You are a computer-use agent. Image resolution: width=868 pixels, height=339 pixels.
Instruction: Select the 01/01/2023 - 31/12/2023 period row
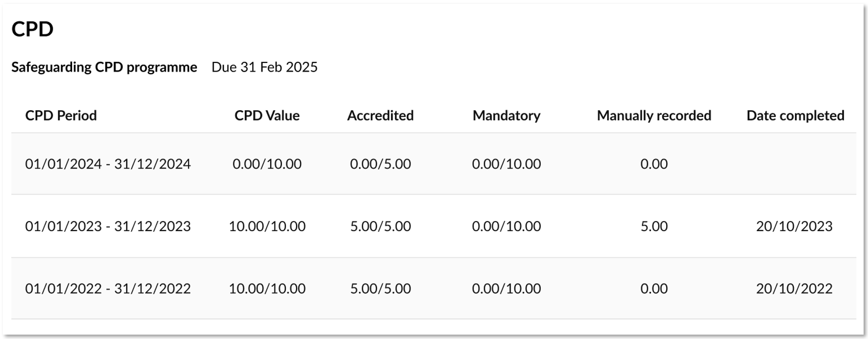(x=434, y=226)
